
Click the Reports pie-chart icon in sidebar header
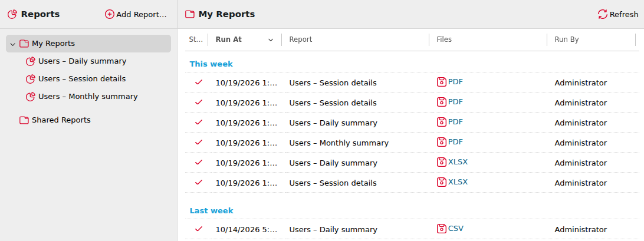tap(13, 14)
